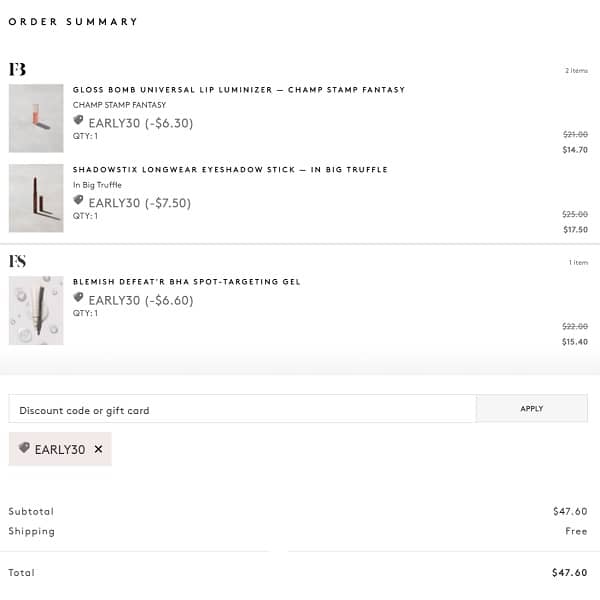The image size is (600, 600).
Task: Open Shadowstix eyeshadow stick thumbnail
Action: pyautogui.click(x=36, y=198)
